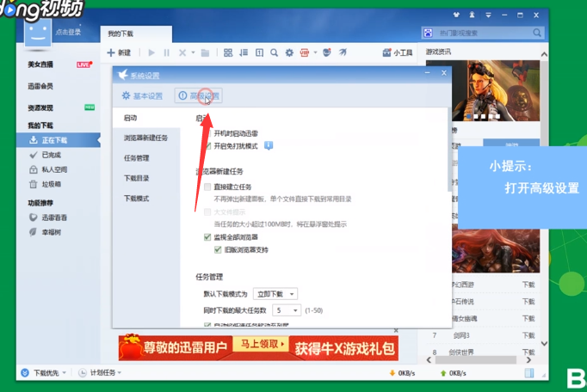Image resolution: width=587 pixels, height=392 pixels.
Task: Click the settings gear icon in toolbar
Action: pyautogui.click(x=289, y=52)
